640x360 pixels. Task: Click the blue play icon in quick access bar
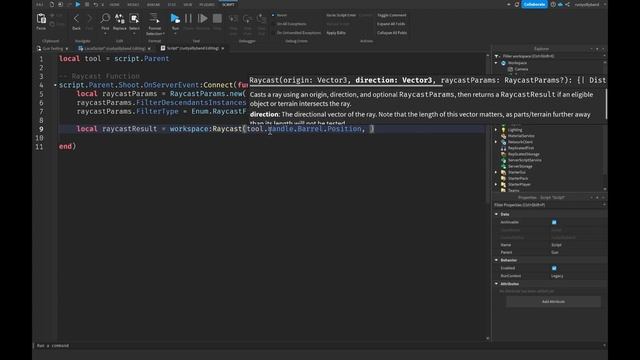[x=78, y=4]
